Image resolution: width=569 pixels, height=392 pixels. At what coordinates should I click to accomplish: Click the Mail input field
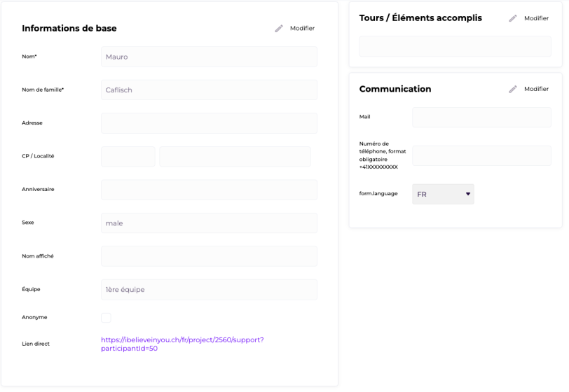coord(481,117)
